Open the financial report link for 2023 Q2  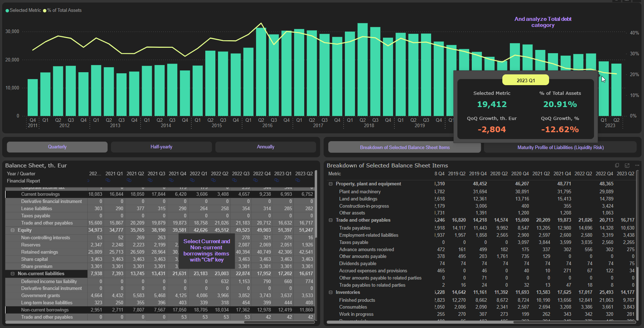click(x=298, y=180)
